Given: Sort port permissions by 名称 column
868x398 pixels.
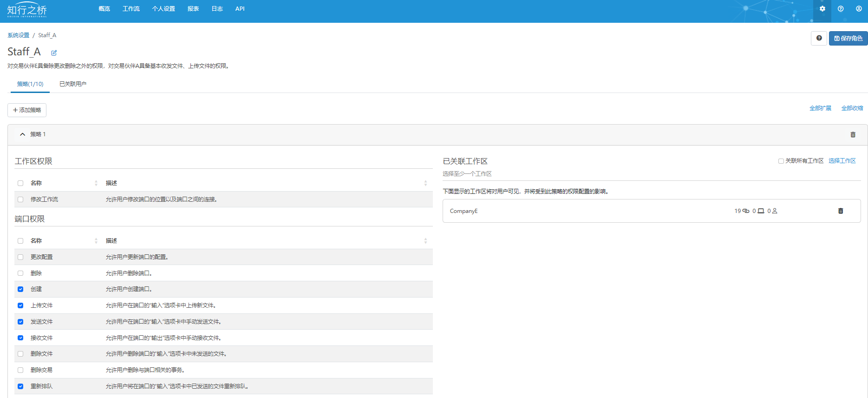Looking at the screenshot, I should pos(96,241).
